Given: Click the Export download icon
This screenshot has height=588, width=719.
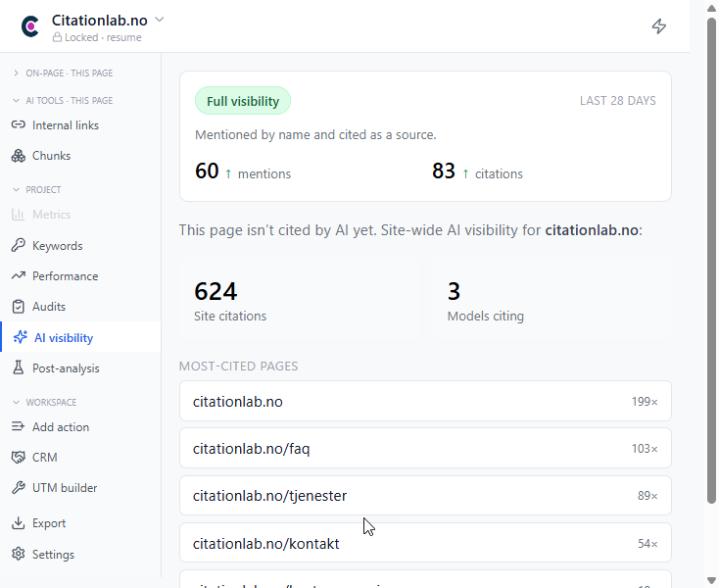Looking at the screenshot, I should 19,523.
